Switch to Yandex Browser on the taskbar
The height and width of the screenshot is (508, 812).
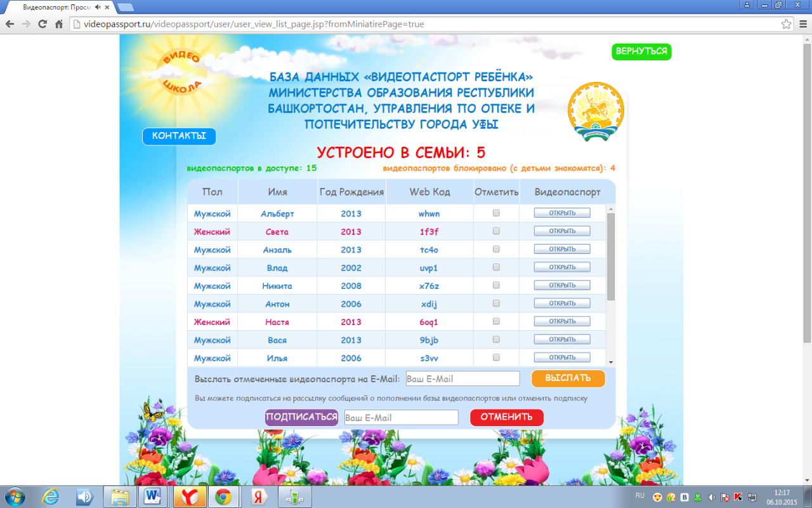(x=189, y=497)
